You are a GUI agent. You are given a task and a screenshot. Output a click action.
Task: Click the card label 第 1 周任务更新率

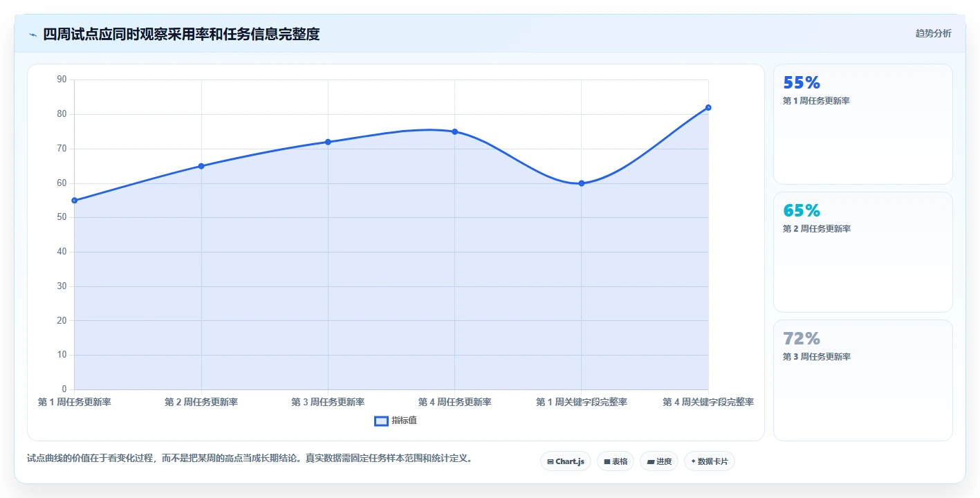(817, 101)
